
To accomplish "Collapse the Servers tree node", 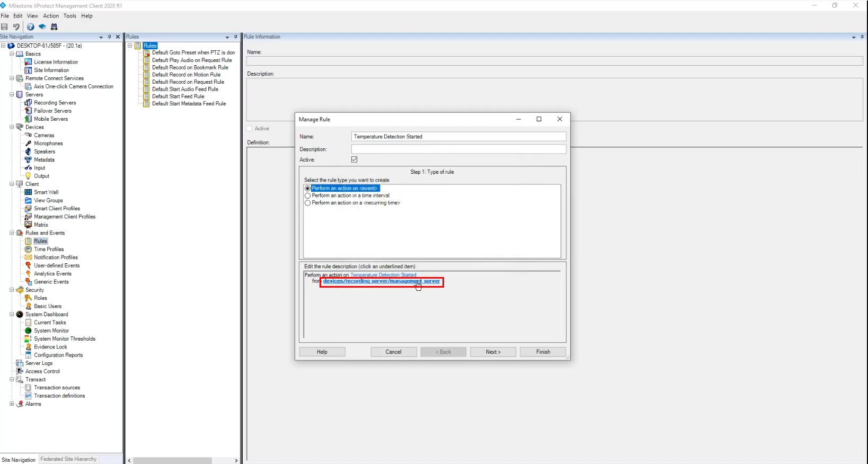I will pos(12,95).
